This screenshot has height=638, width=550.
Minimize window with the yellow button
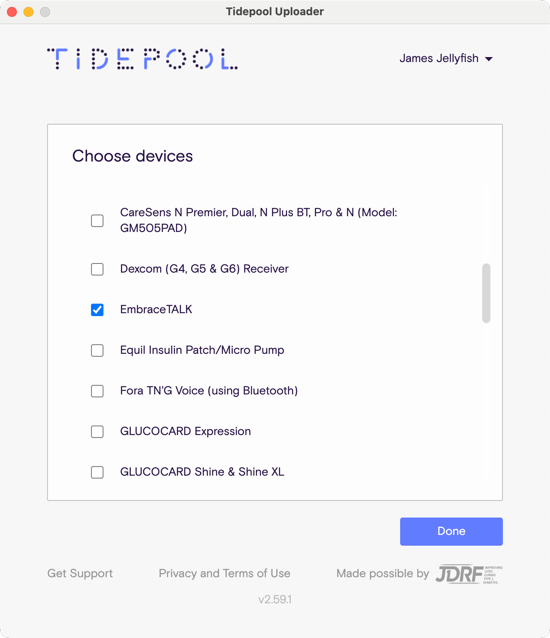(28, 12)
